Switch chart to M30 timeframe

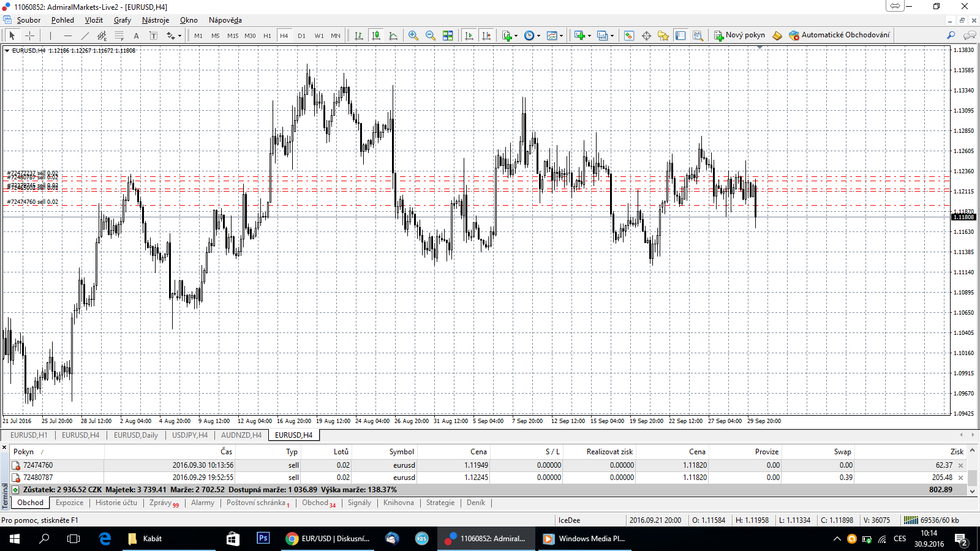tap(250, 36)
